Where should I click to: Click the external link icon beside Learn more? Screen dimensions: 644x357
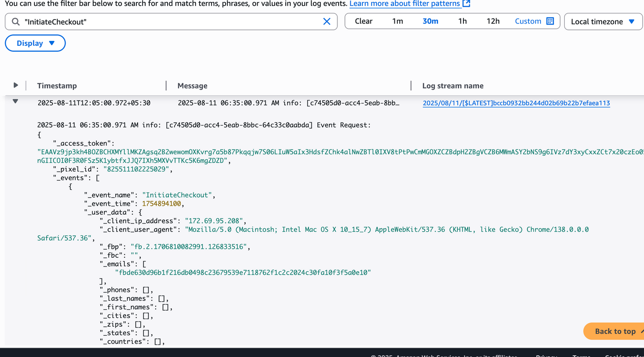pyautogui.click(x=466, y=4)
